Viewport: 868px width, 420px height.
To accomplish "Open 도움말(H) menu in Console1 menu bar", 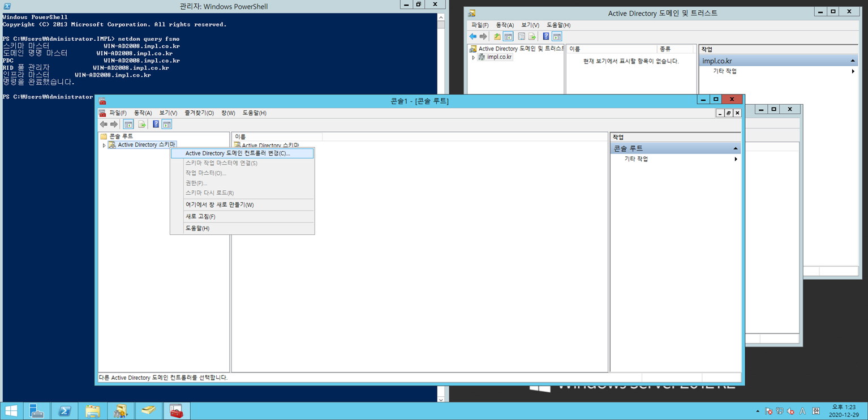I will pos(254,113).
